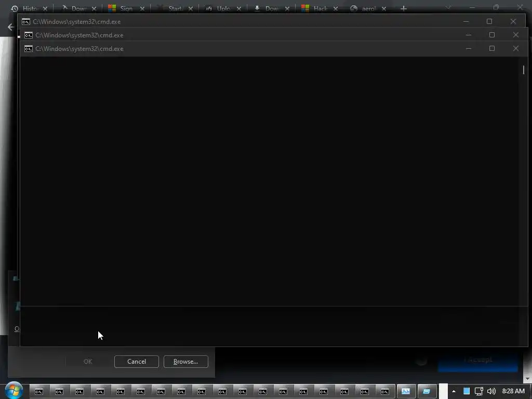Select the frontmost cmd.exe window title text
The width and height of the screenshot is (532, 399).
coord(79,49)
